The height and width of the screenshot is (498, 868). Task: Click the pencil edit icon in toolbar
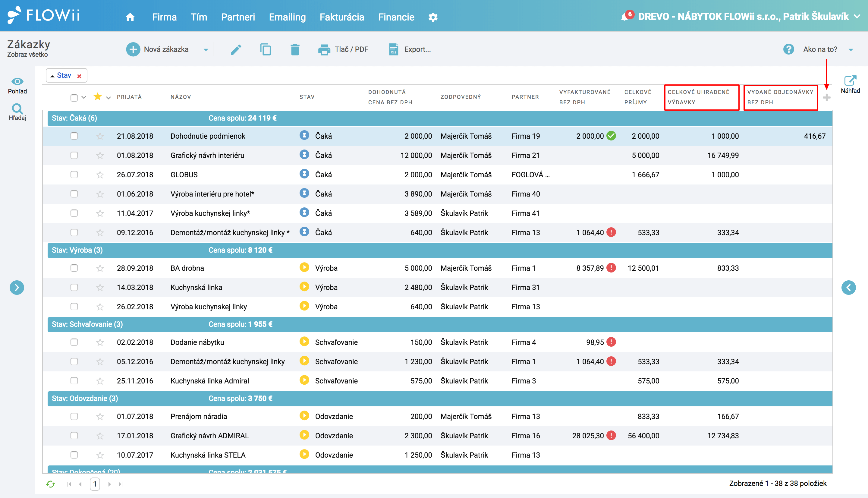pos(236,49)
